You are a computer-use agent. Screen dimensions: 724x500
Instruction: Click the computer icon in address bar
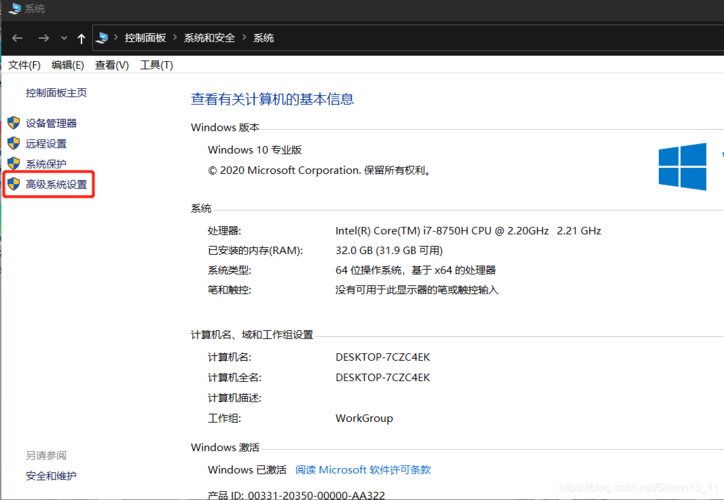(103, 38)
